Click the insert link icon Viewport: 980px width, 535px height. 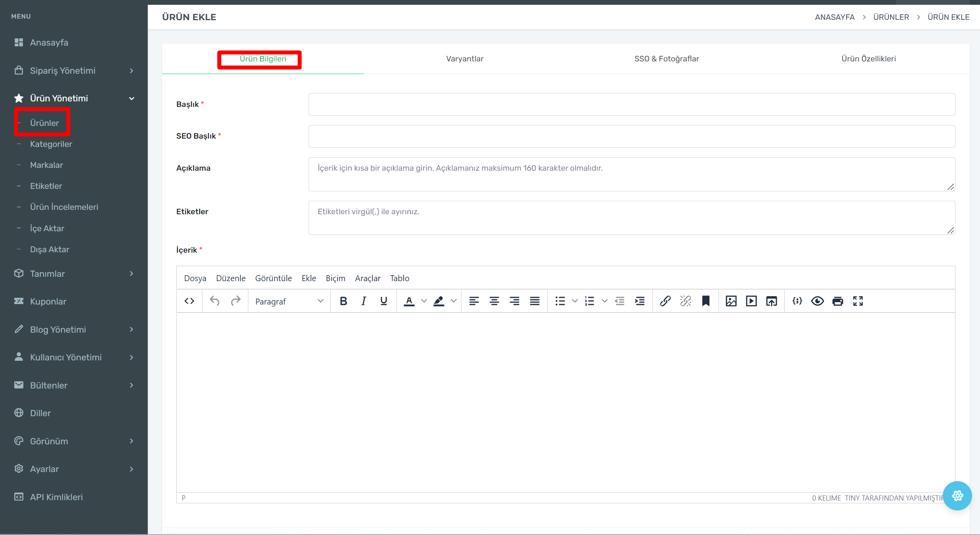tap(665, 301)
